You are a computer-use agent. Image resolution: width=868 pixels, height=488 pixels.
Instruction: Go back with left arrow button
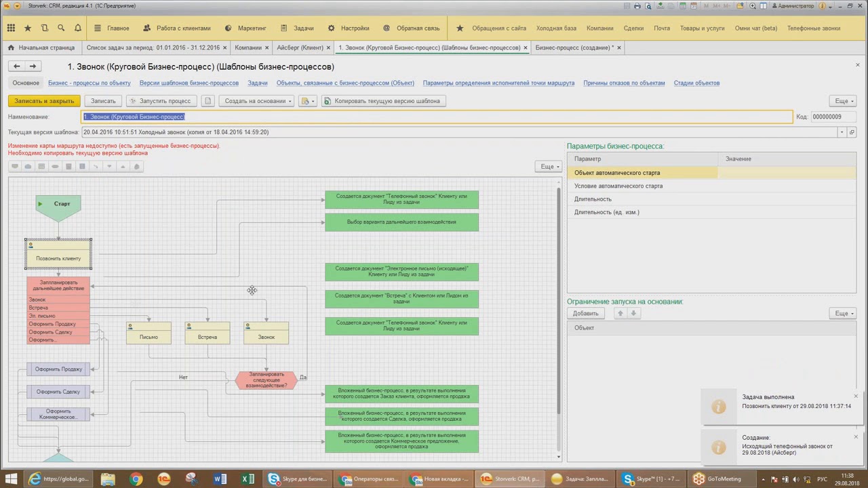click(x=17, y=66)
